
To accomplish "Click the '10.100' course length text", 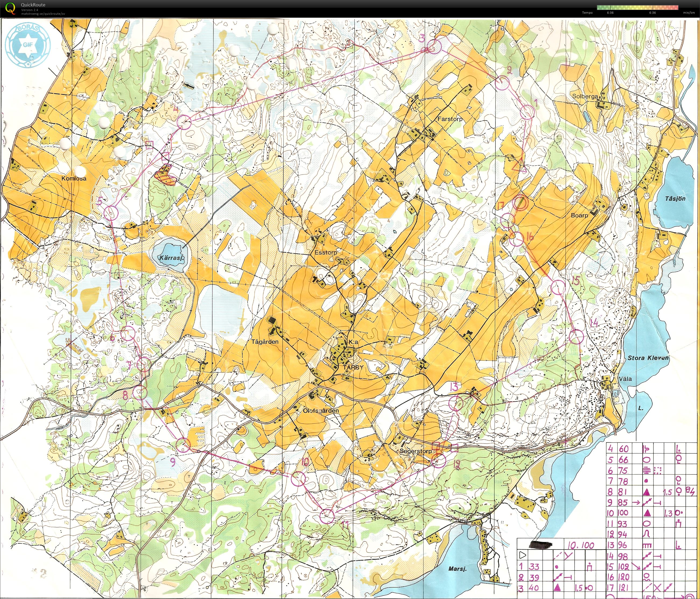I will (x=581, y=545).
